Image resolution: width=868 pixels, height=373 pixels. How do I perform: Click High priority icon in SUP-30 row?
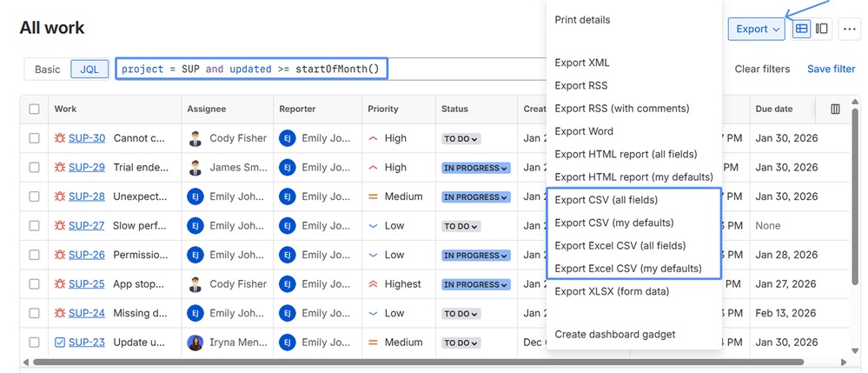pyautogui.click(x=373, y=138)
